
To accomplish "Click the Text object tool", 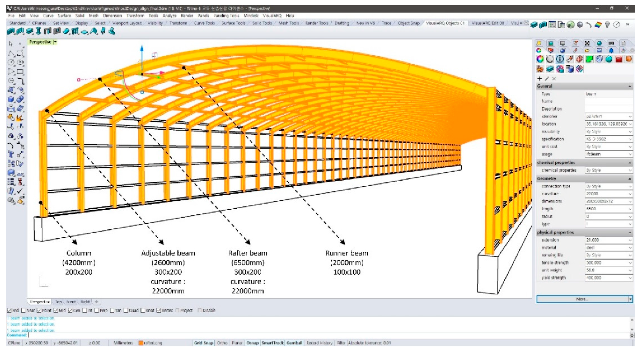I will [x=11, y=154].
